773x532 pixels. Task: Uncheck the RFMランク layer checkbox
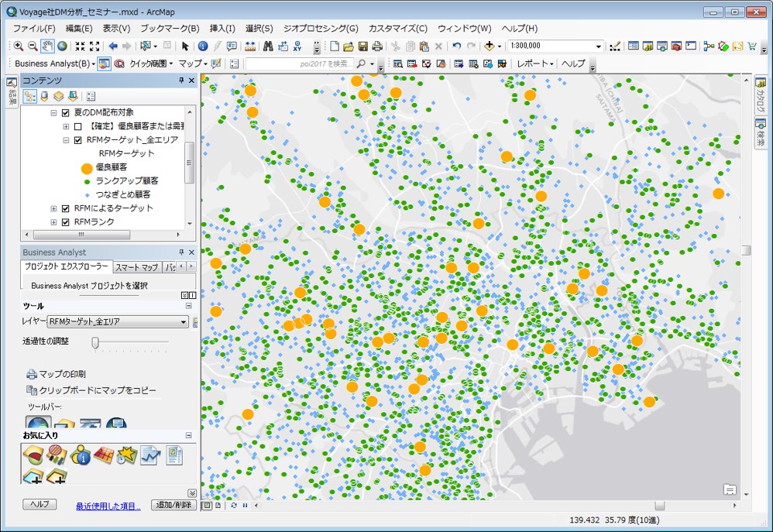click(x=66, y=222)
